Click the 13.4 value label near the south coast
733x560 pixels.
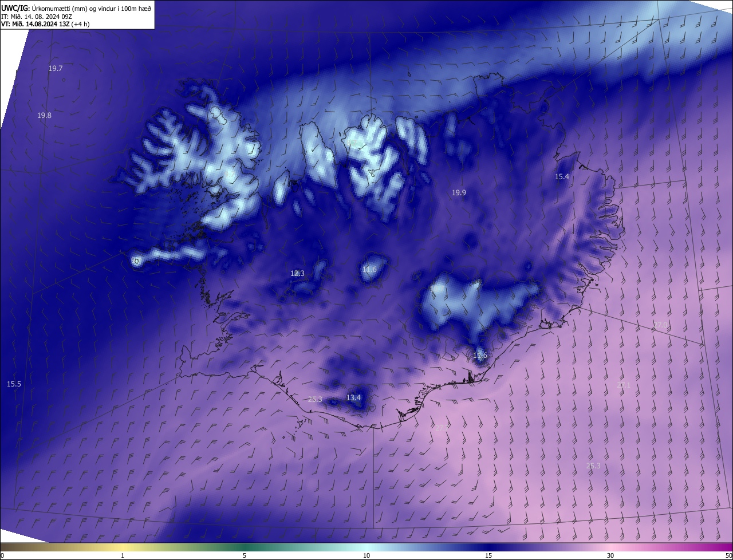(353, 397)
